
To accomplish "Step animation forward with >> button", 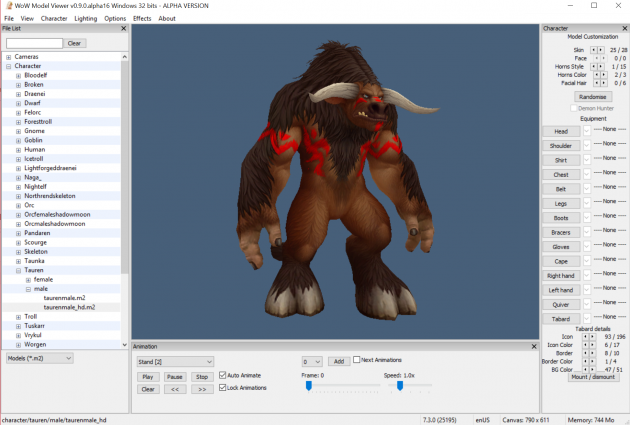I will point(202,389).
